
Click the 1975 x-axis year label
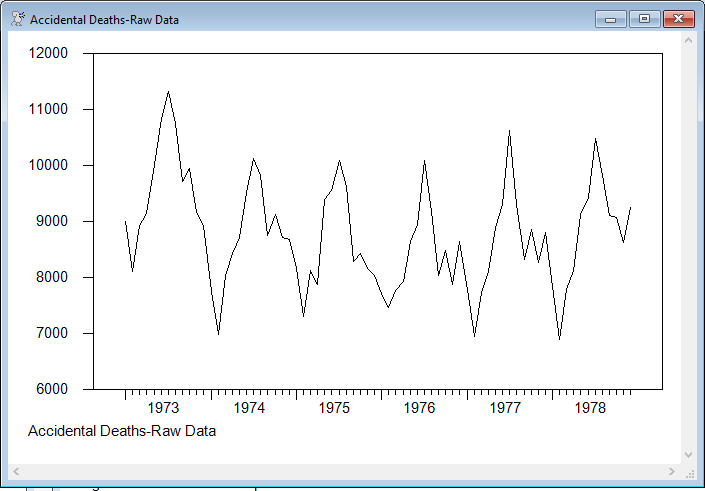pos(334,408)
